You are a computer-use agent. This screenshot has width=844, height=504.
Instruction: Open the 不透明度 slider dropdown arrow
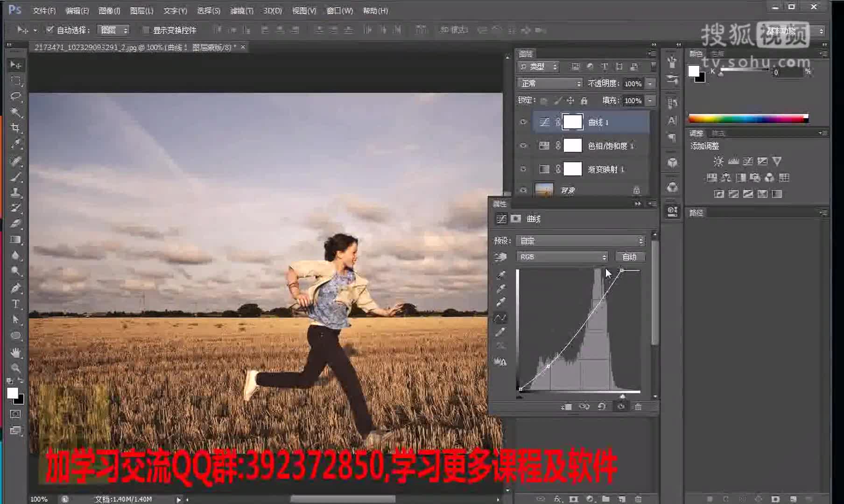(650, 84)
